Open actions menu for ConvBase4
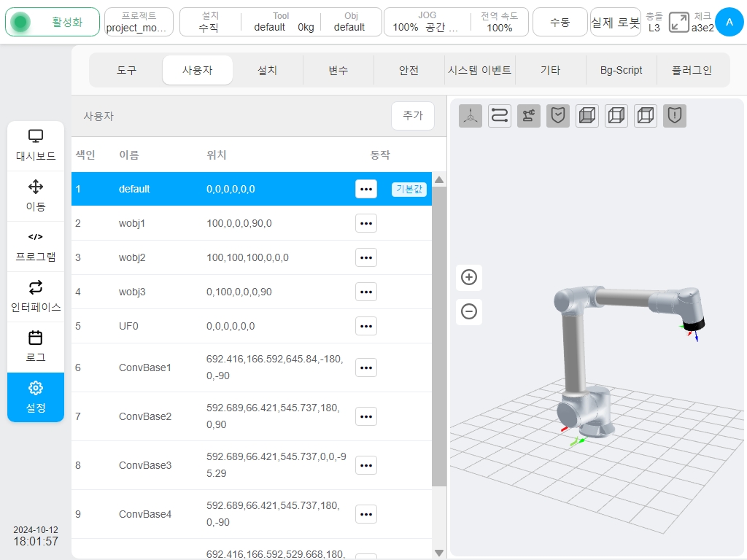This screenshot has height=560, width=747. (x=366, y=514)
